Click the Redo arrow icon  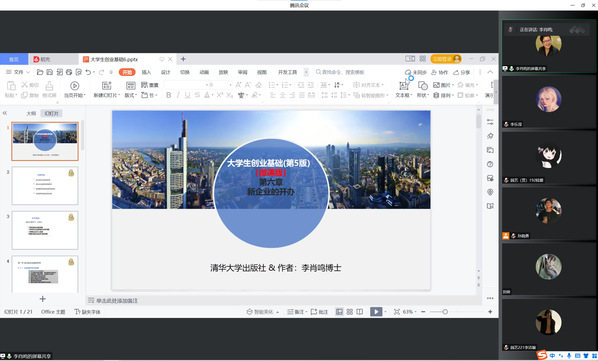pos(101,72)
